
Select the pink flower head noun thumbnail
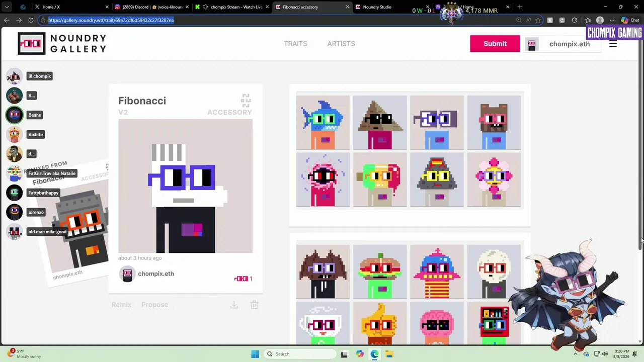point(494,180)
